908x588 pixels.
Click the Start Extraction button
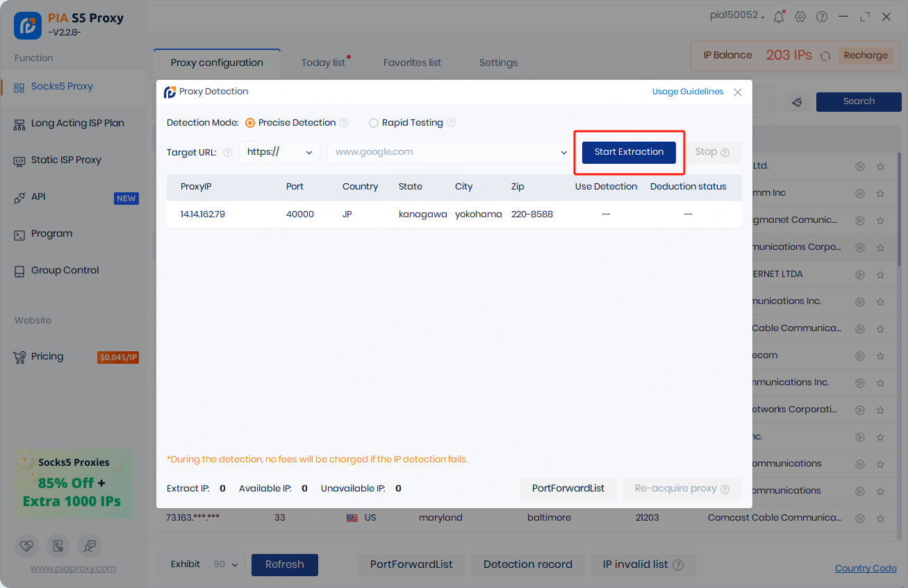click(629, 152)
